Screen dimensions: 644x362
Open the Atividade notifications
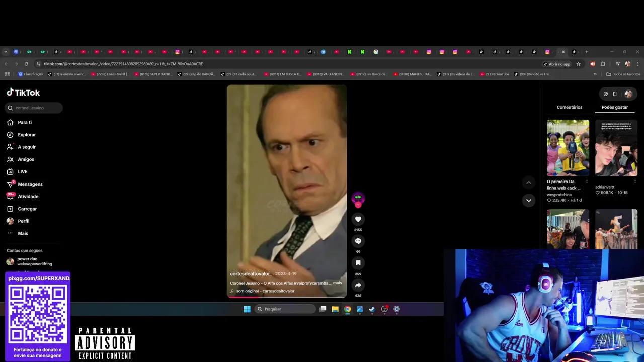pyautogui.click(x=23, y=196)
